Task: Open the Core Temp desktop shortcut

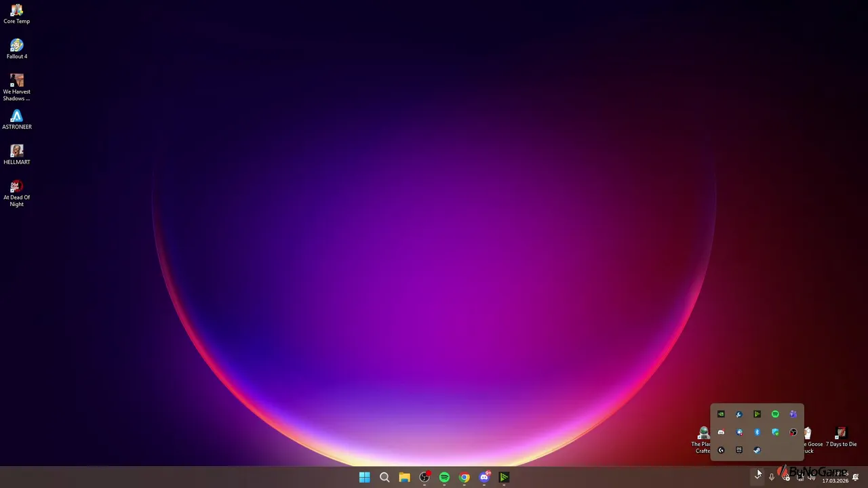Action: pyautogui.click(x=16, y=14)
